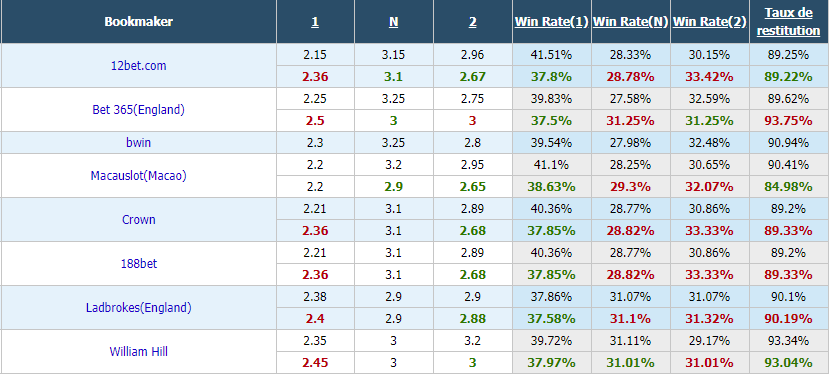The width and height of the screenshot is (829, 374).
Task: Click the bwin bookmaker link
Action: pos(139,142)
